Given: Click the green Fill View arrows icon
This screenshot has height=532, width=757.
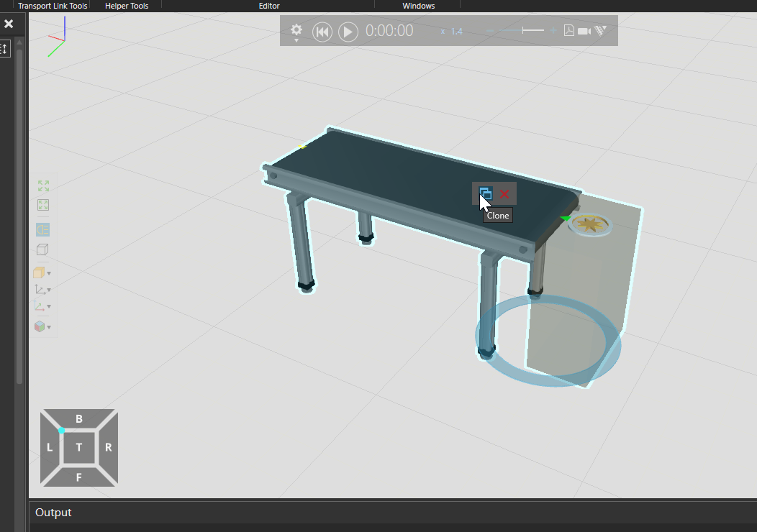Looking at the screenshot, I should click(x=43, y=186).
